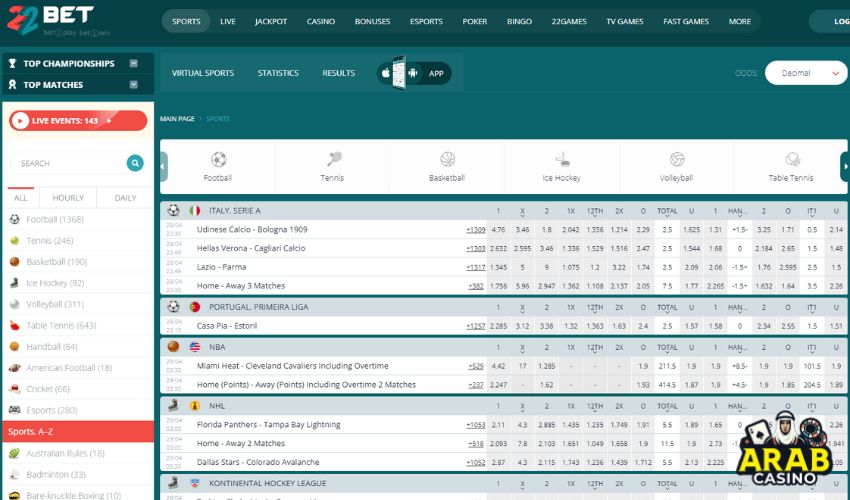Open POKER in top navigation
Screen dimensions: 850x500
[475, 22]
